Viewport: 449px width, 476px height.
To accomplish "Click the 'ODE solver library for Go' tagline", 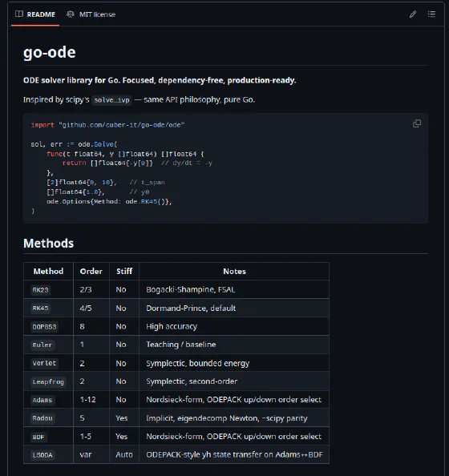I will (x=160, y=80).
